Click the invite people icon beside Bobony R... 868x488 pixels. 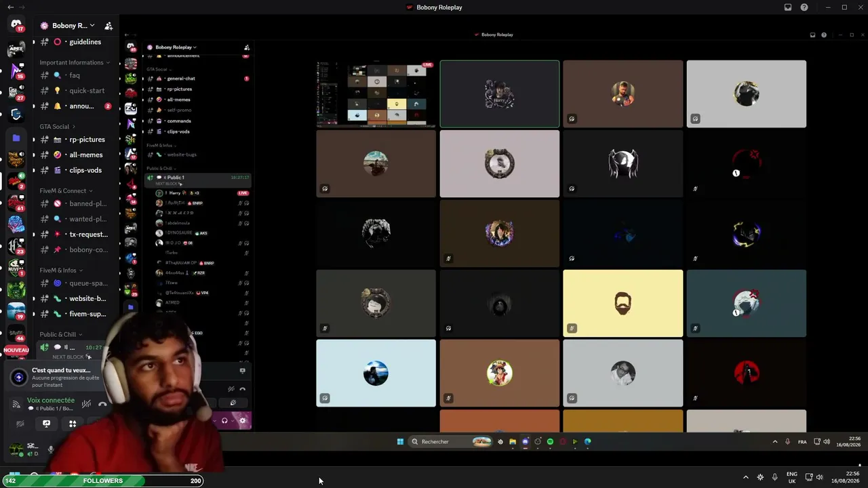pos(108,26)
